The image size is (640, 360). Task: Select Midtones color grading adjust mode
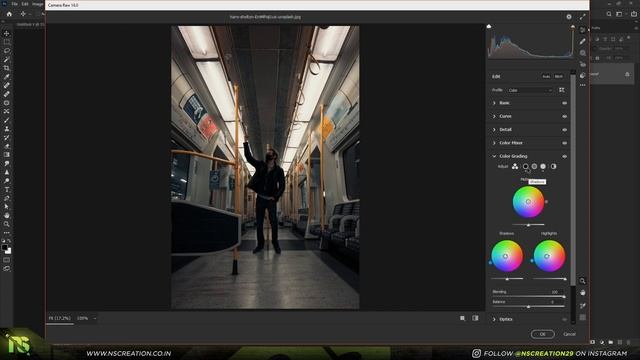click(534, 167)
